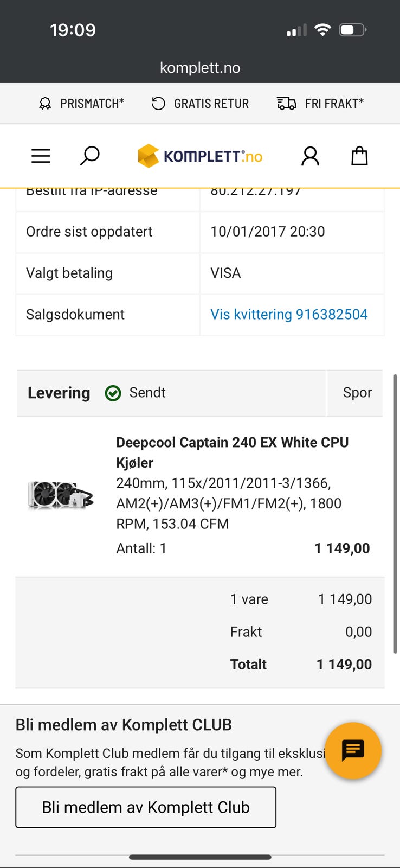This screenshot has width=400, height=868.
Task: Tap the Deepcool cooler product thumbnail
Action: pyautogui.click(x=60, y=495)
